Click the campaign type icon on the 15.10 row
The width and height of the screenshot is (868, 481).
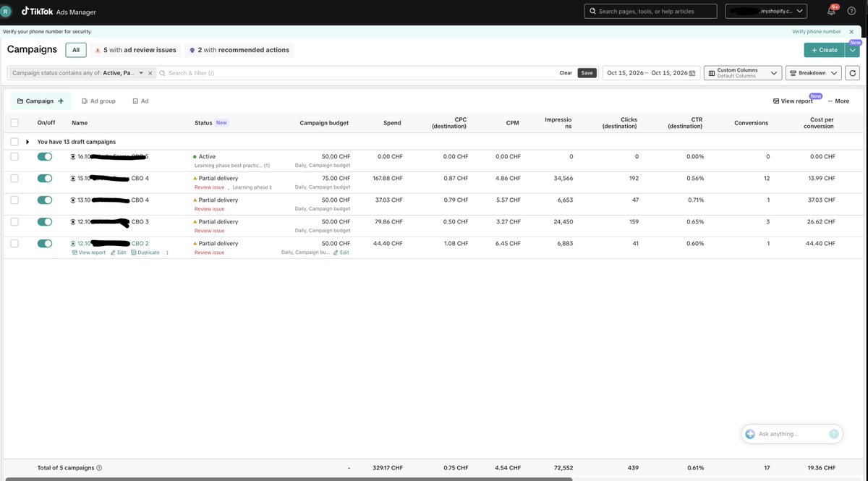[73, 179]
